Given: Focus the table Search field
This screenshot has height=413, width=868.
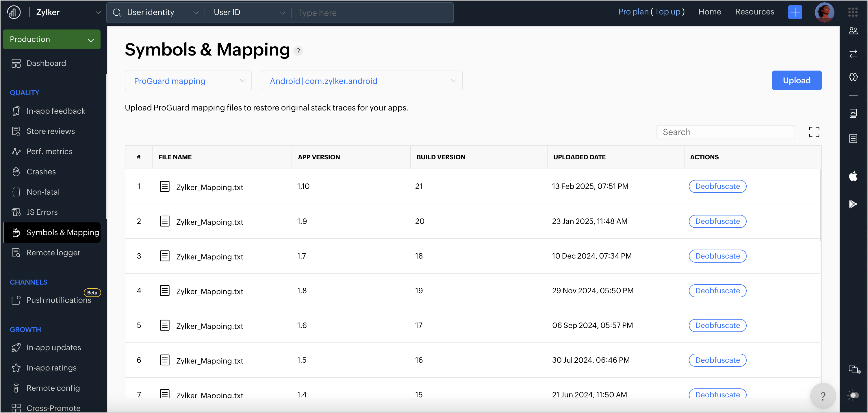Looking at the screenshot, I should click(x=725, y=132).
